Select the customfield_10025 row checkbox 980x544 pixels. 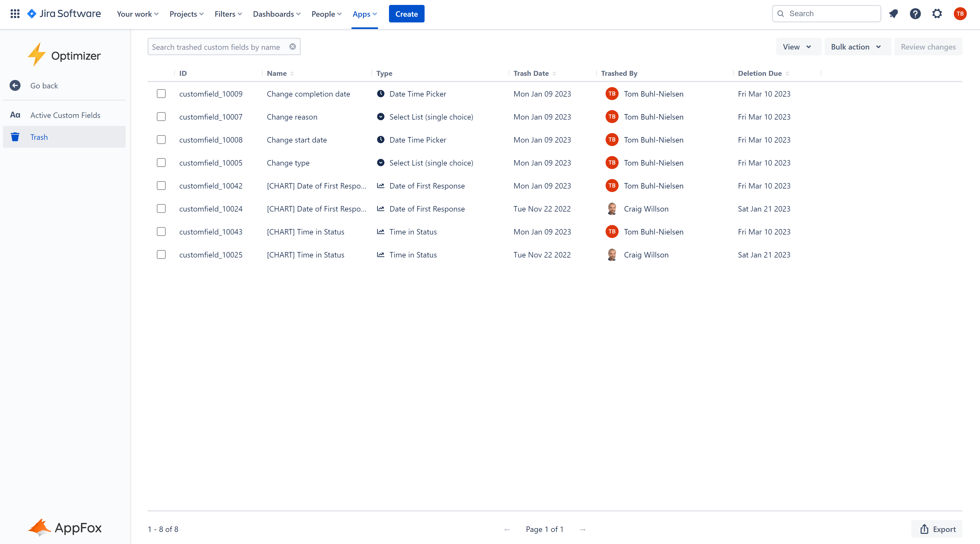tap(161, 254)
